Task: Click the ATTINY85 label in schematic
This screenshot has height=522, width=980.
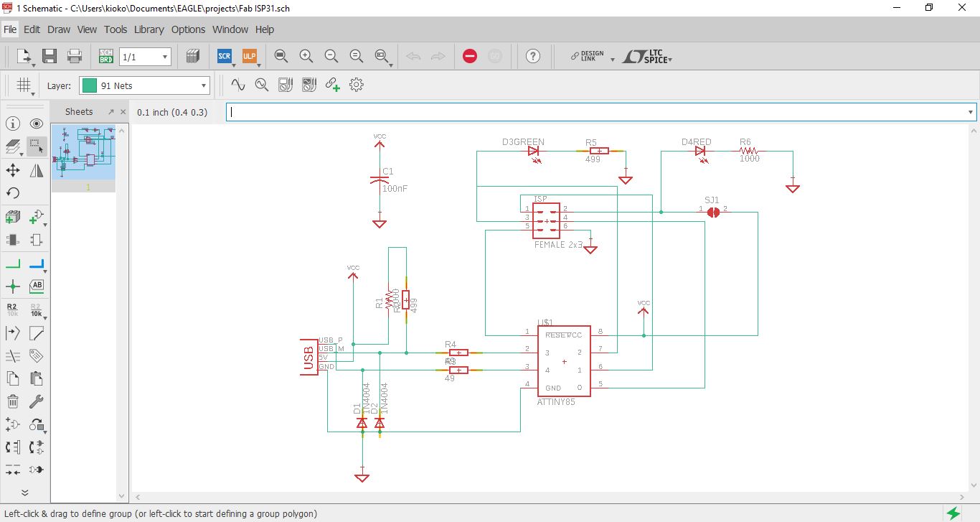Action: tap(556, 402)
